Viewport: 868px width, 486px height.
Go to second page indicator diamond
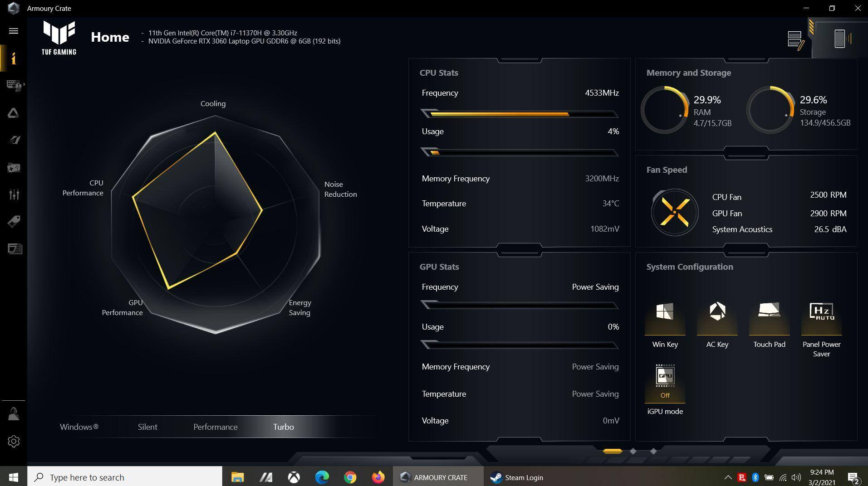pyautogui.click(x=633, y=451)
